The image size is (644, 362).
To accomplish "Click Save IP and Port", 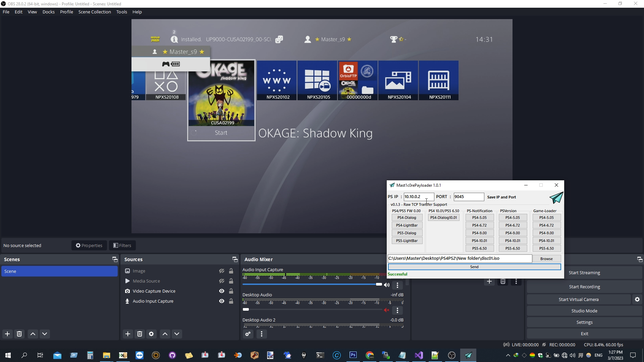I will (501, 197).
